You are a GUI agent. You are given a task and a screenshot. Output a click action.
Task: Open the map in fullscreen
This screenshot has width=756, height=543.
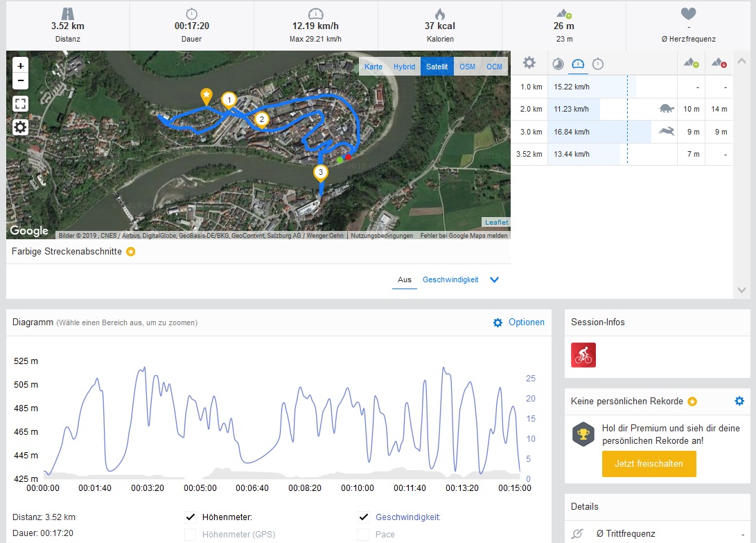pos(20,103)
